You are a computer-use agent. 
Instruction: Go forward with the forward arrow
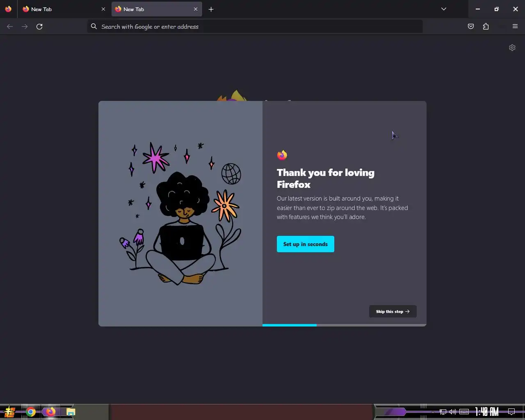tap(25, 26)
